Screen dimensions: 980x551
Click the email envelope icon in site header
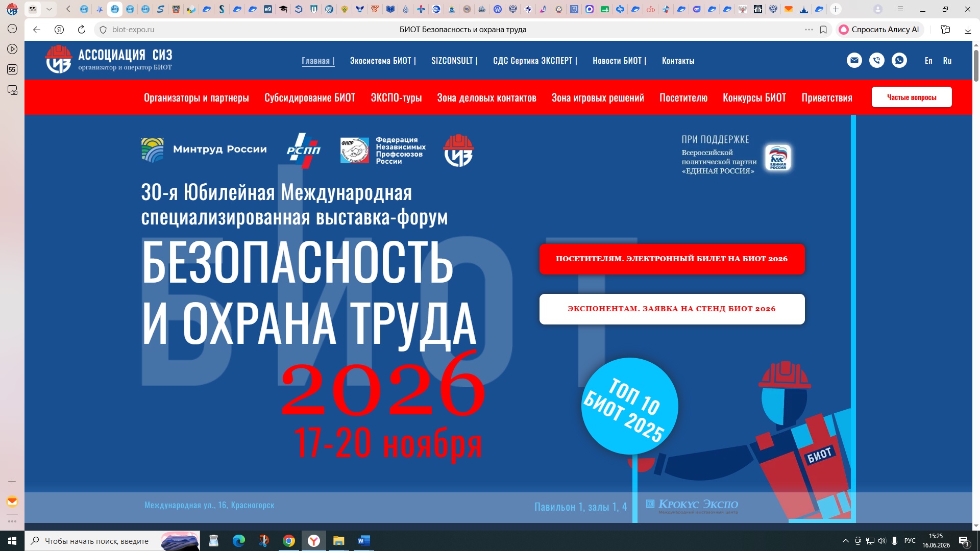854,60
